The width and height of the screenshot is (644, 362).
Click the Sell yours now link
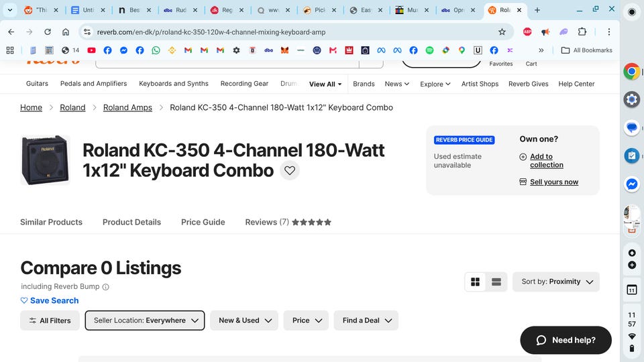coord(553,182)
